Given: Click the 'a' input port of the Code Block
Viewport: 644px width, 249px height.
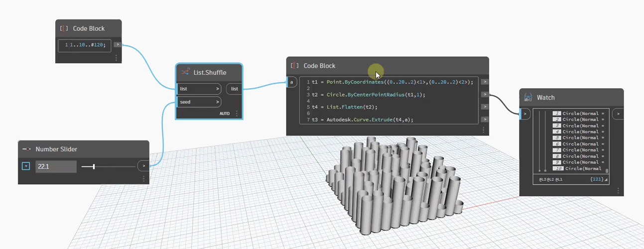Looking at the screenshot, I should pos(292,82).
